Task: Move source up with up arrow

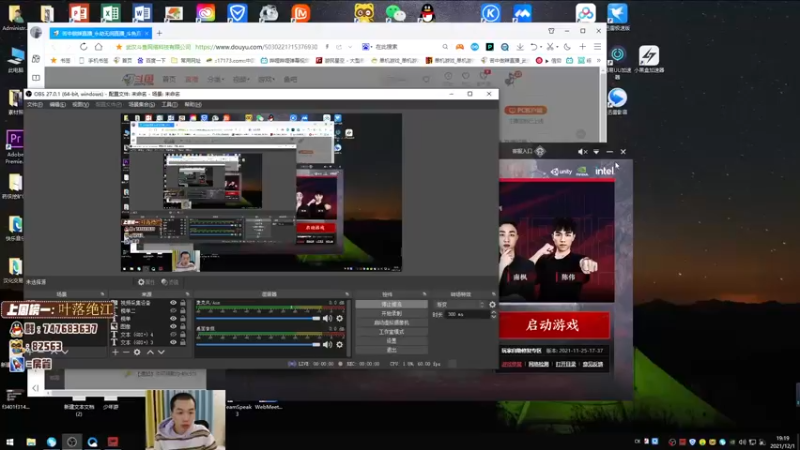Action: pyautogui.click(x=151, y=352)
